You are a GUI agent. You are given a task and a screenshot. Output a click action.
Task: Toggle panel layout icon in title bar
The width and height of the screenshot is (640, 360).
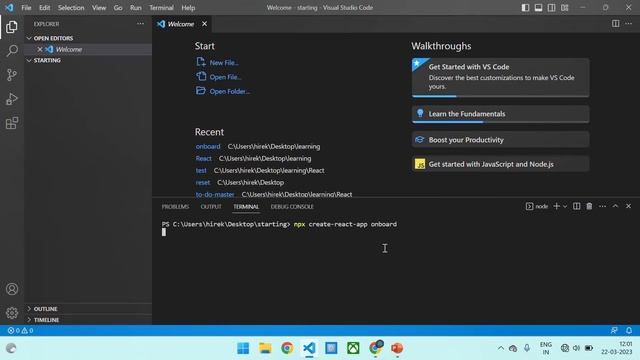point(538,7)
